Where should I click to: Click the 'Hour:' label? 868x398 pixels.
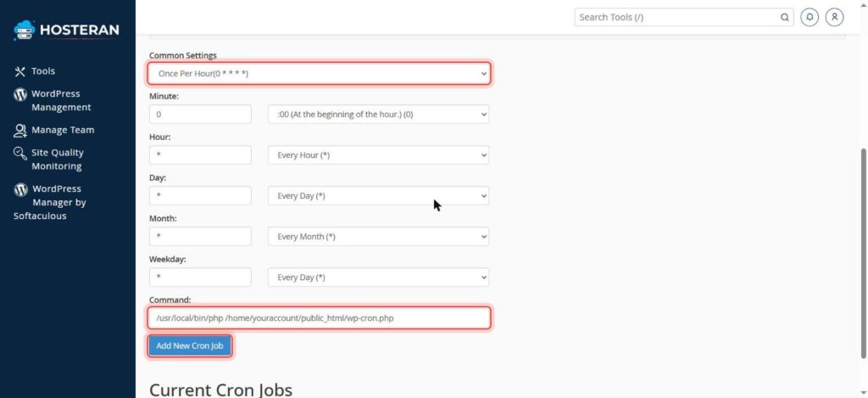[160, 137]
